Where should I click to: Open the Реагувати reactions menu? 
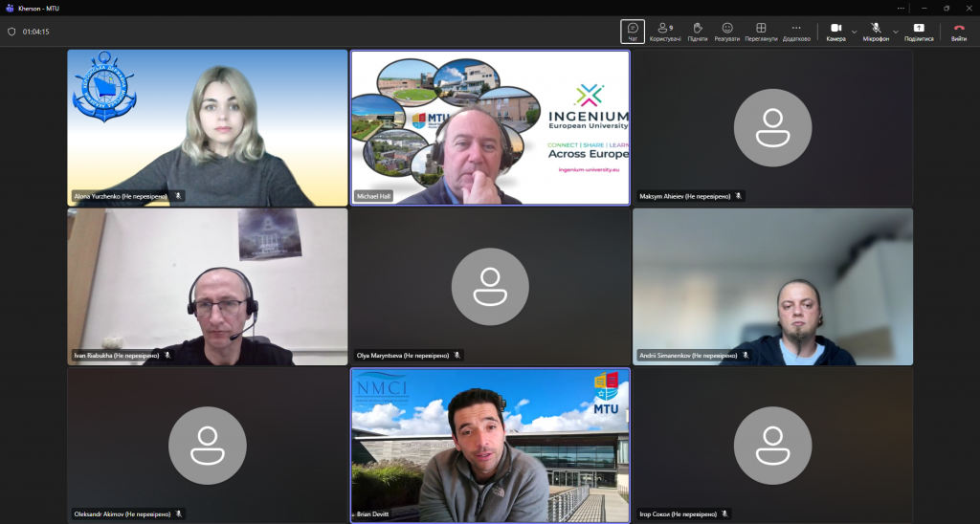pos(727,32)
